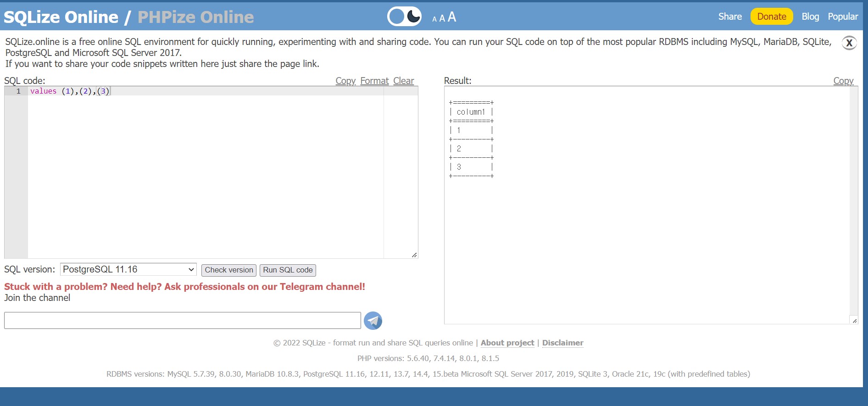
Task: Open the SQL version dropdown
Action: [x=128, y=269]
